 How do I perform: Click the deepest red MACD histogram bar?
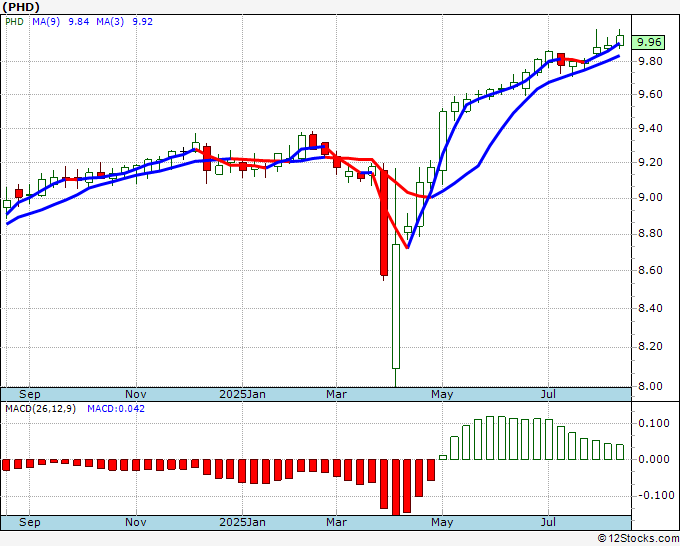pyautogui.click(x=396, y=487)
